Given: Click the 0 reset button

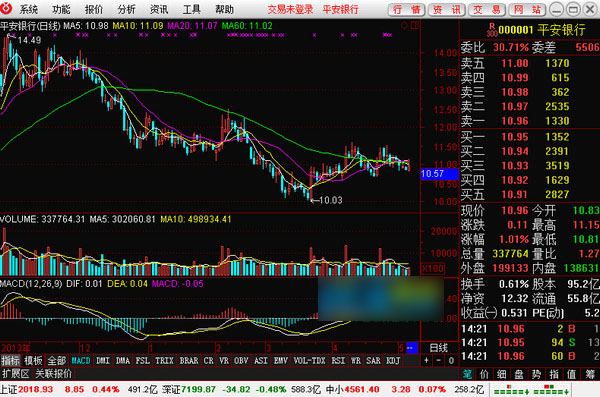Looking at the screenshot, I should coord(452,361).
